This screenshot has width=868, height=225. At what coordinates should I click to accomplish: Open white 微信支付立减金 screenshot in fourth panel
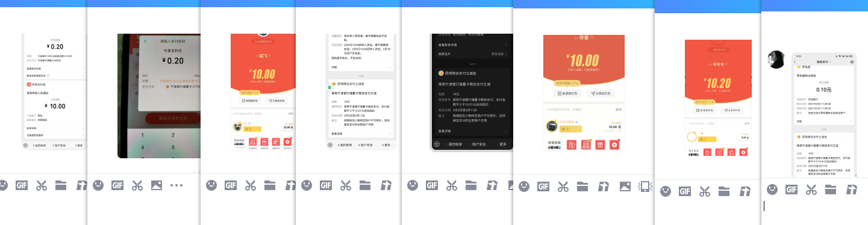360,91
